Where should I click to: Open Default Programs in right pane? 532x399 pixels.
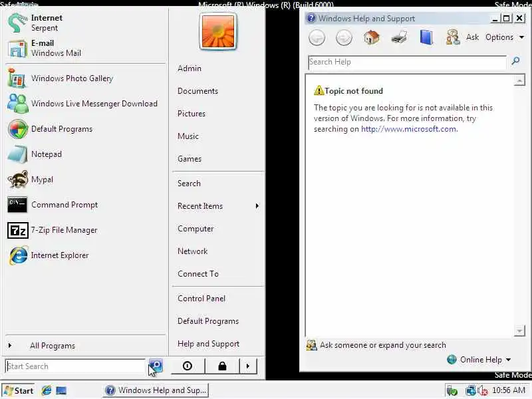coord(208,321)
